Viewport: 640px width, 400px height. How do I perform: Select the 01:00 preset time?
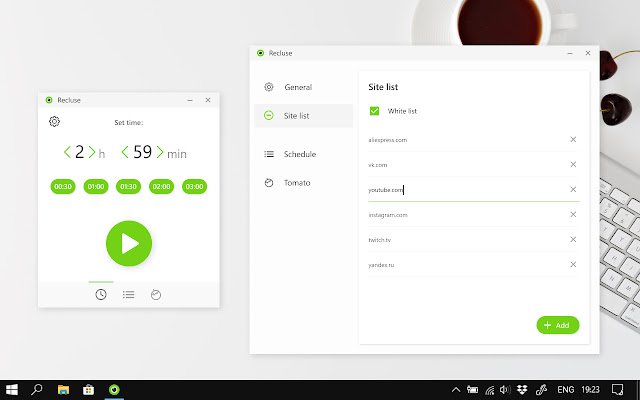click(96, 187)
